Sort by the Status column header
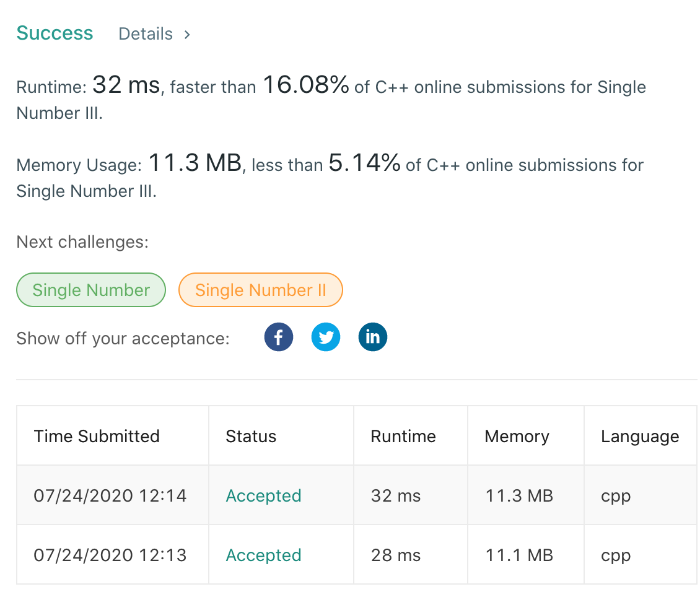 (x=251, y=436)
